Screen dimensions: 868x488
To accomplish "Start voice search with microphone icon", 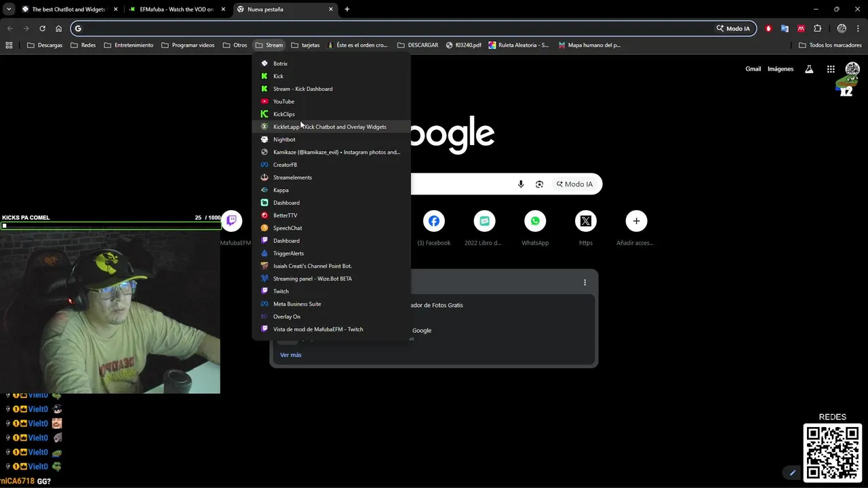I will (521, 184).
